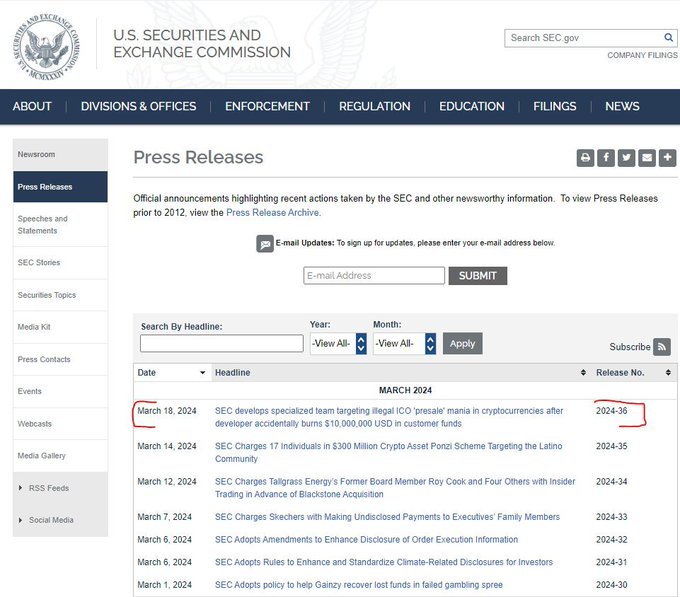Open the Crypto Asset Ponzi Scheme release
This screenshot has width=680, height=597.
click(389, 452)
